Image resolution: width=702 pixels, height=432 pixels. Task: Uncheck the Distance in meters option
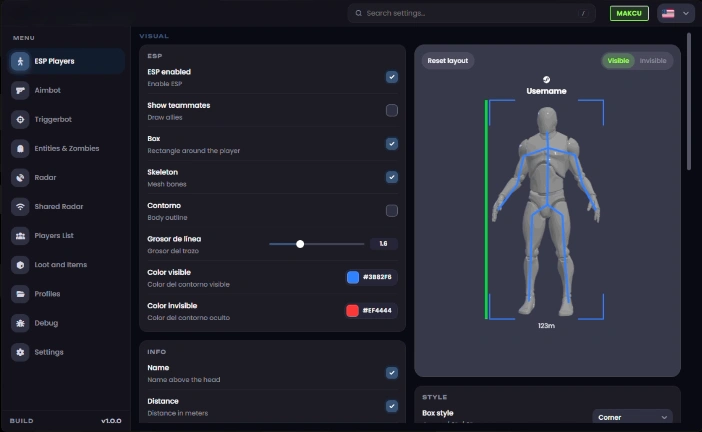pyautogui.click(x=392, y=406)
